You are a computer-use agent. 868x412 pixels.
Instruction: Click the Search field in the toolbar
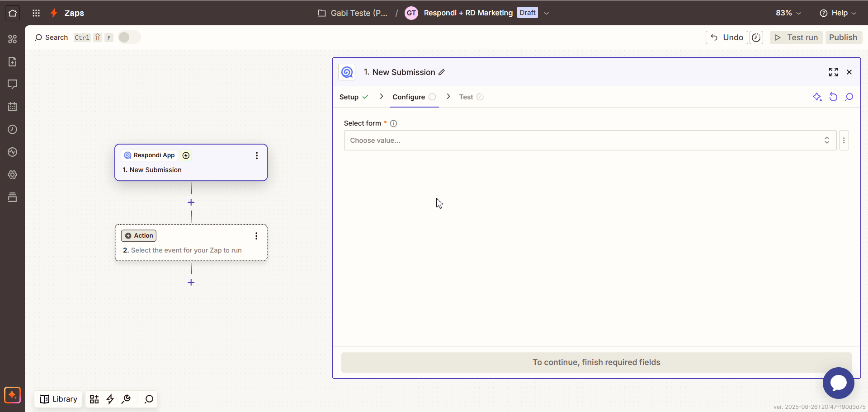pyautogui.click(x=51, y=37)
